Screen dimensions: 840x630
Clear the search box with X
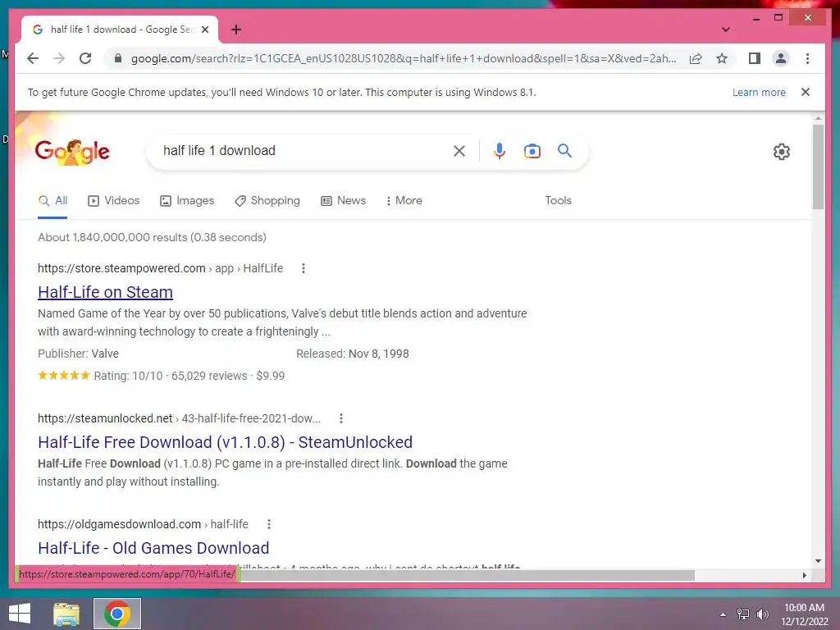(459, 151)
